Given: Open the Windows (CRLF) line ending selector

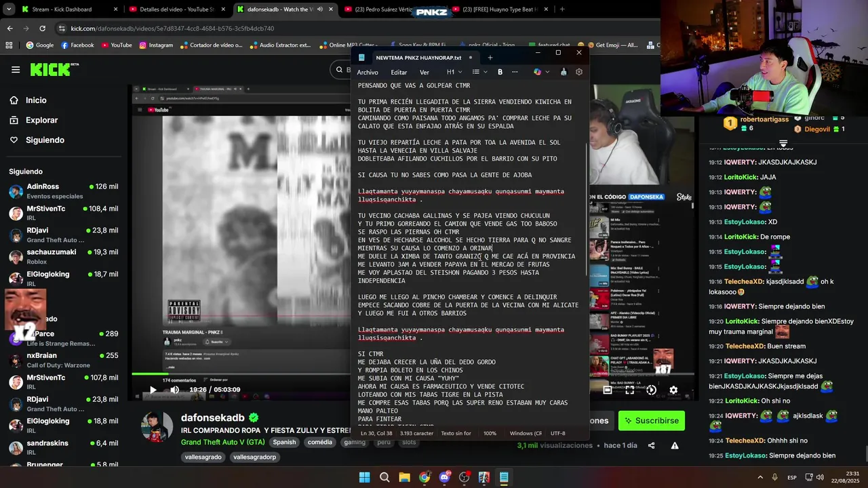Looking at the screenshot, I should tap(526, 433).
